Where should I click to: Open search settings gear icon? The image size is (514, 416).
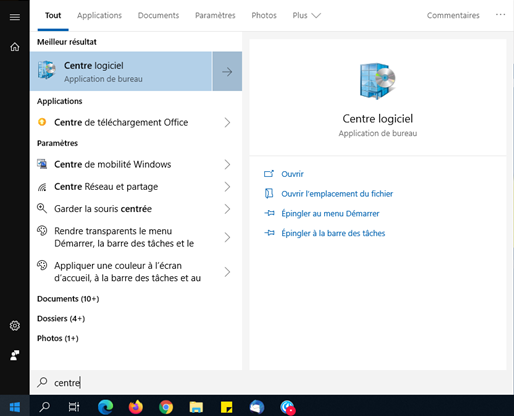coord(15,325)
